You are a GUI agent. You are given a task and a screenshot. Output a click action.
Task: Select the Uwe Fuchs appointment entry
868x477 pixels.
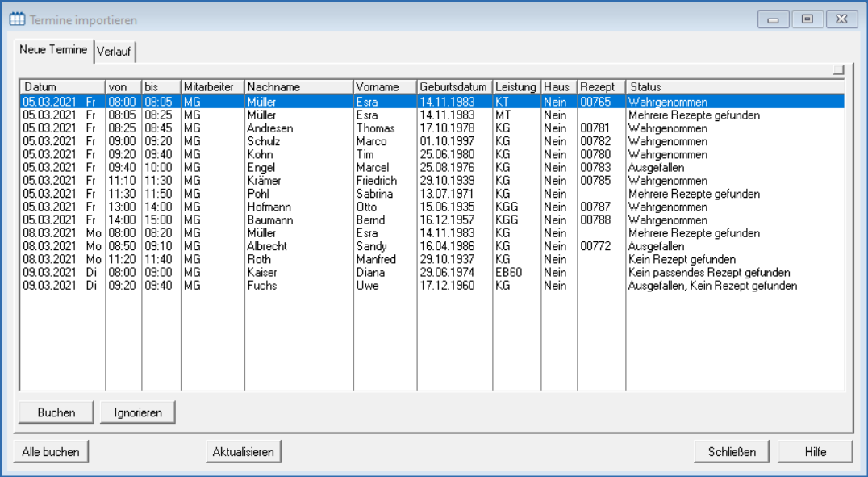323,285
